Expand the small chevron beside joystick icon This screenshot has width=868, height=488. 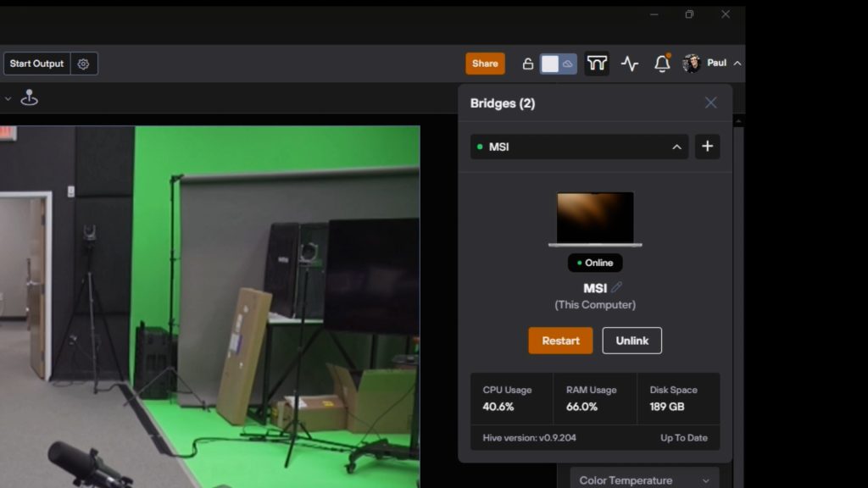tap(8, 98)
